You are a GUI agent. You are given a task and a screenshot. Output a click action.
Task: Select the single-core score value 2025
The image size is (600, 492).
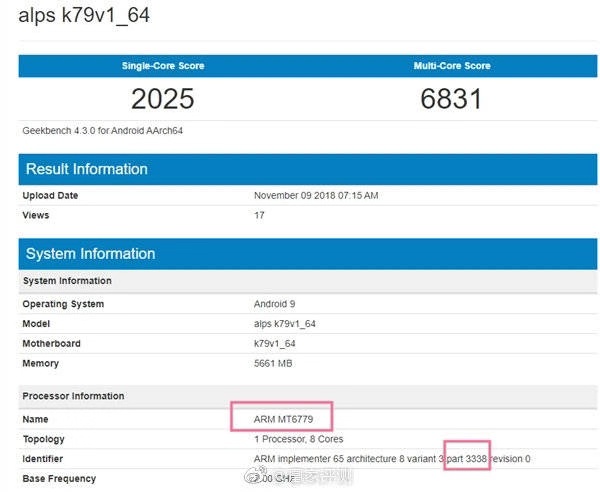click(x=163, y=99)
